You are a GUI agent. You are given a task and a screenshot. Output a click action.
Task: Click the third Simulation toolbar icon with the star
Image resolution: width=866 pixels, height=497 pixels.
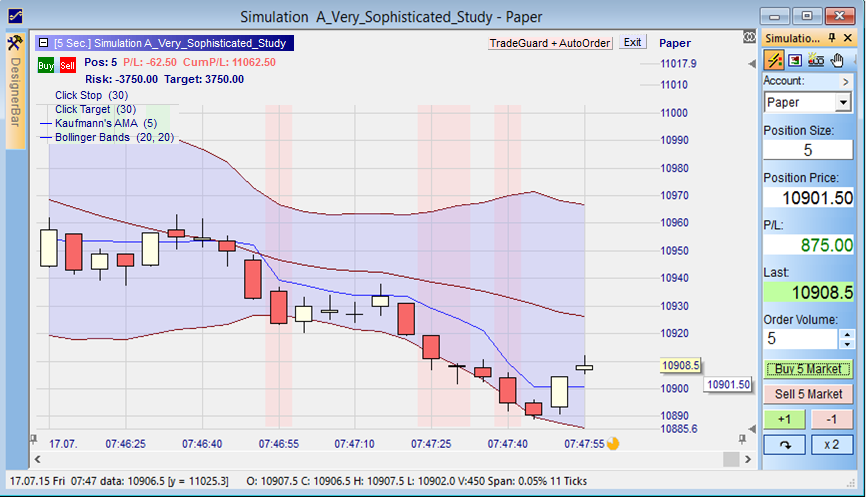[x=817, y=60]
